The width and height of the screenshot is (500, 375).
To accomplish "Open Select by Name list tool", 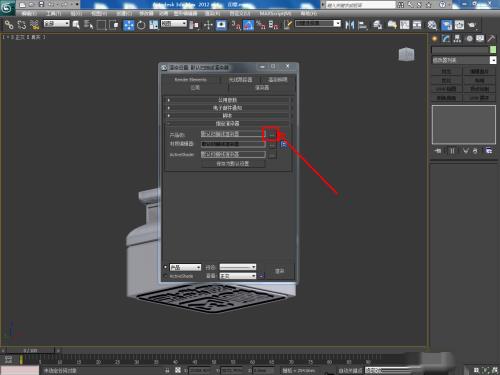I will point(88,25).
